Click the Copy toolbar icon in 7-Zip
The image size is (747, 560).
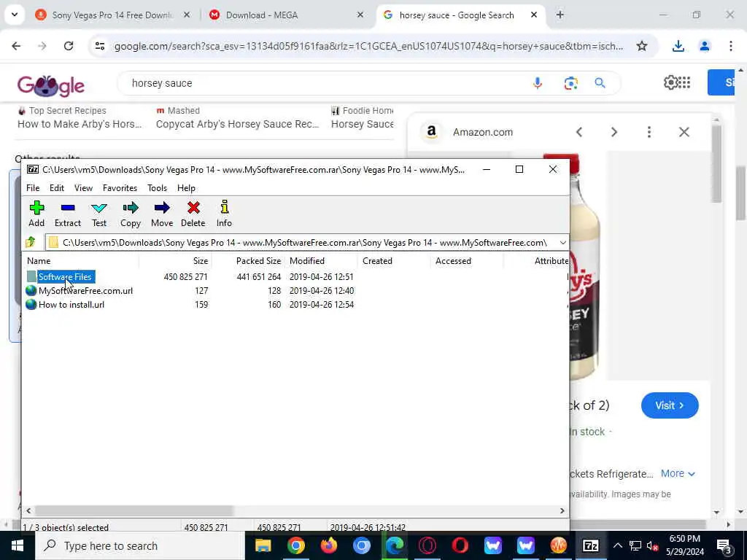(130, 214)
